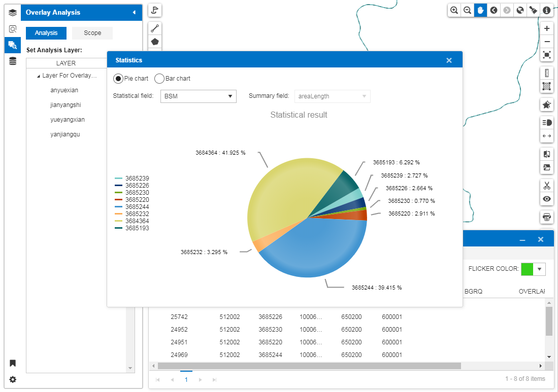This screenshot has height=392, width=558.
Task: Click the table's horizontal scrollbar
Action: 309,366
